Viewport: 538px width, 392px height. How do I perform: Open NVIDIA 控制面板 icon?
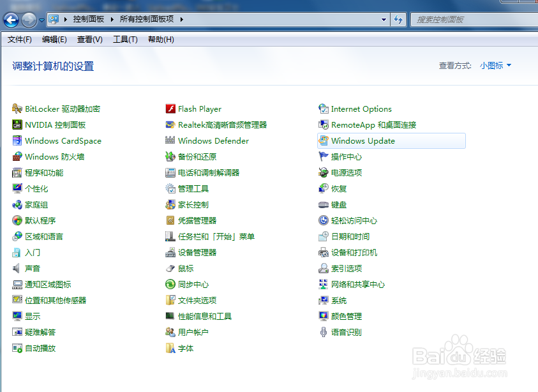click(17, 124)
